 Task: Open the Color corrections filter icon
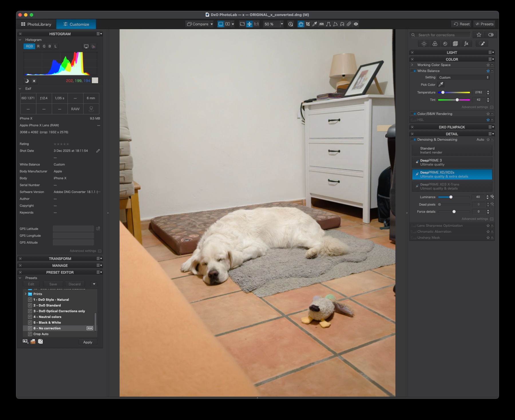(x=434, y=43)
